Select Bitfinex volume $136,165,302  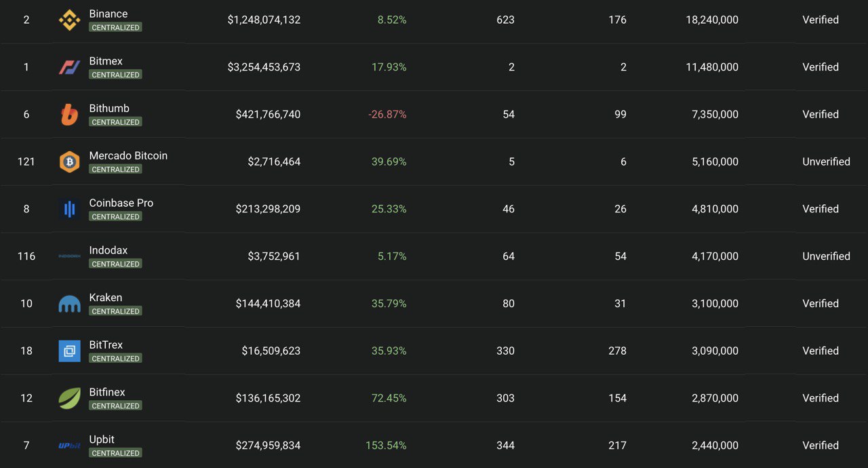(268, 398)
